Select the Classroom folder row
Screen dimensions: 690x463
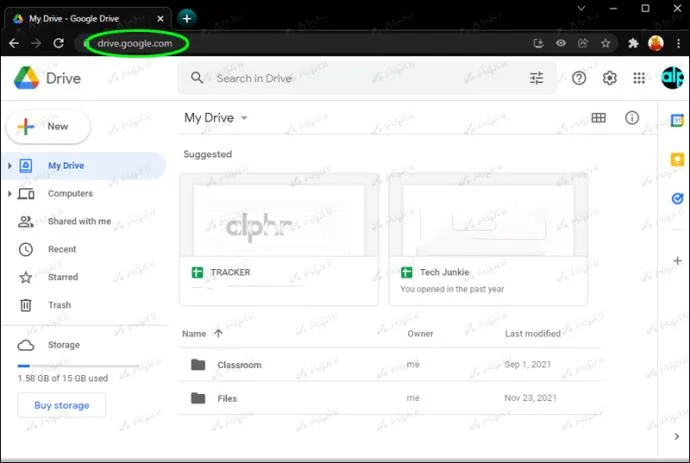(x=390, y=364)
